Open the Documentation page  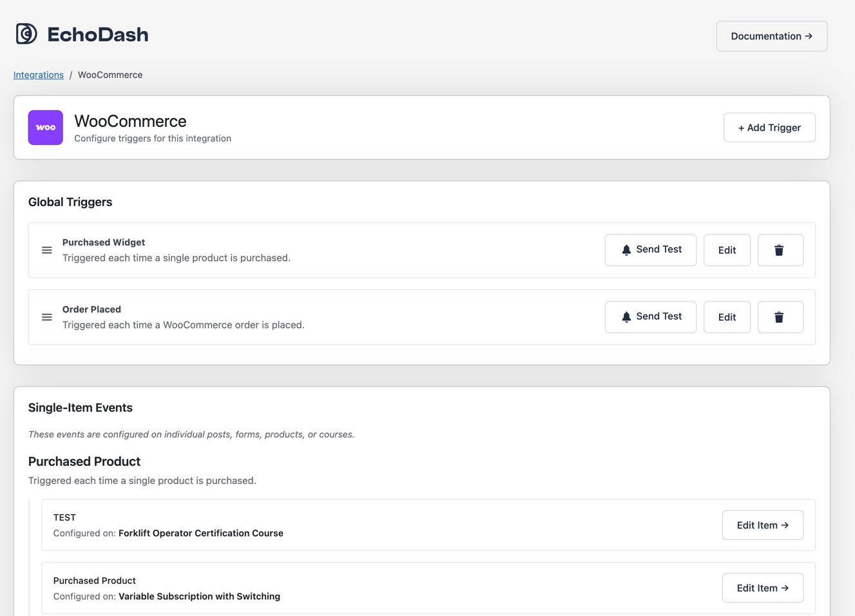pyautogui.click(x=771, y=36)
